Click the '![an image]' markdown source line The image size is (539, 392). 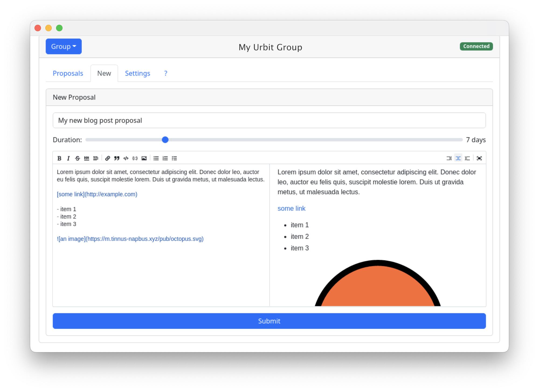point(130,239)
